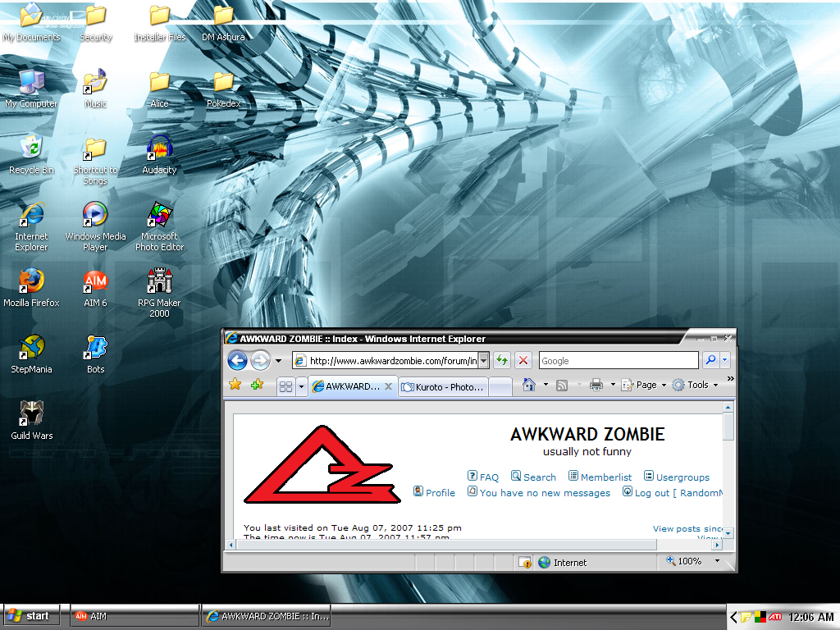Viewport: 840px width, 630px height.
Task: Open the forum Profile link
Action: click(434, 492)
